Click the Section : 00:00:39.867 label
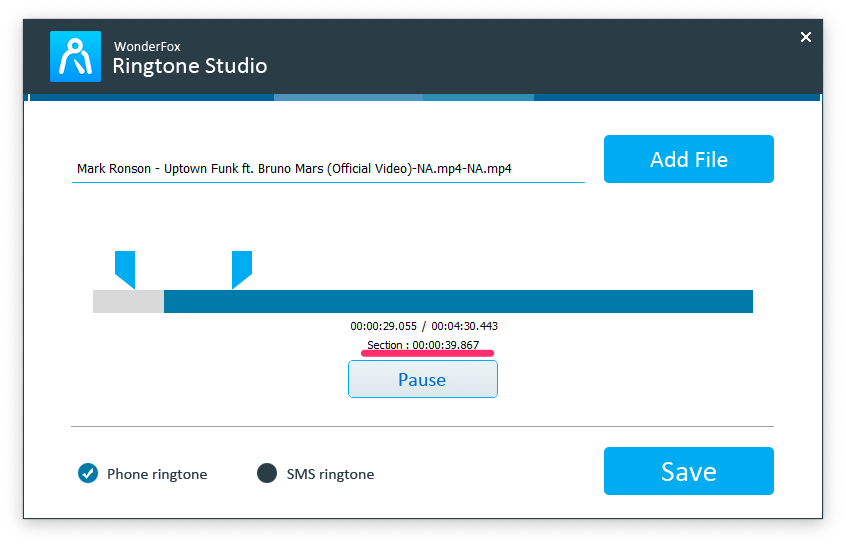 pyautogui.click(x=423, y=345)
